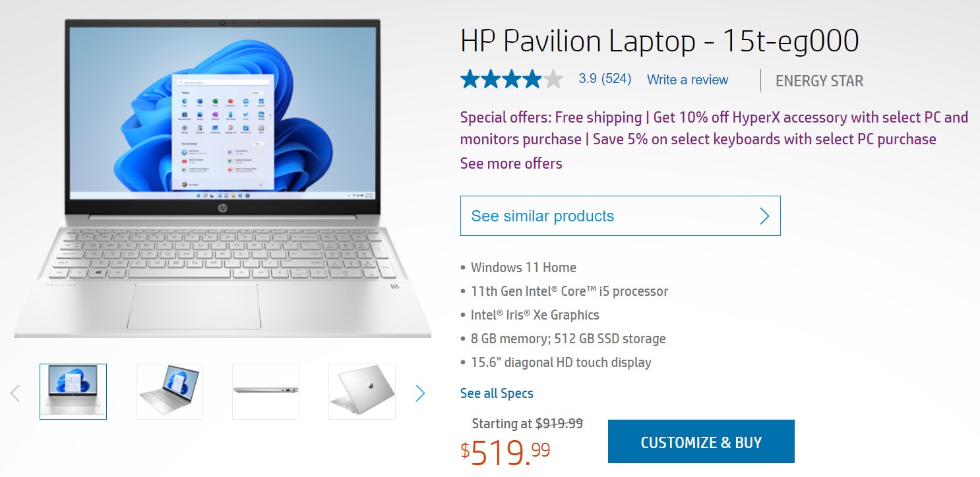Click the main laptop product image
Image resolution: width=980 pixels, height=477 pixels.
(x=222, y=178)
